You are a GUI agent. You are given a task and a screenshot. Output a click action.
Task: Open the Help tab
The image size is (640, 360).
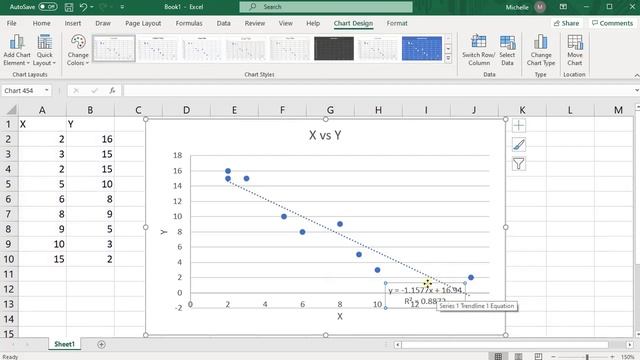point(313,23)
